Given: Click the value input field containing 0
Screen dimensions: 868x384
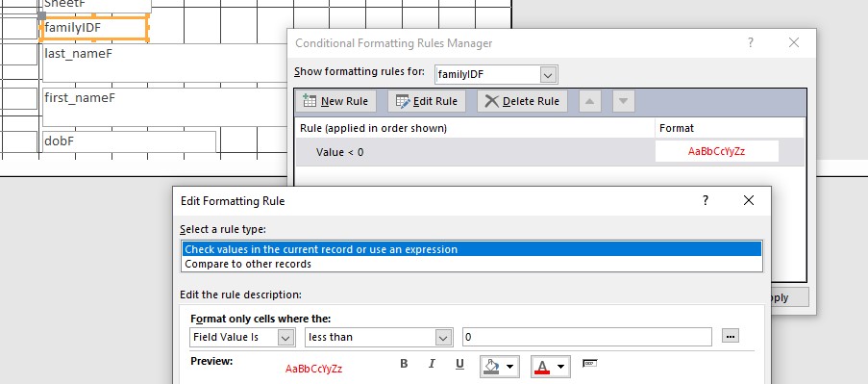Looking at the screenshot, I should [586, 337].
